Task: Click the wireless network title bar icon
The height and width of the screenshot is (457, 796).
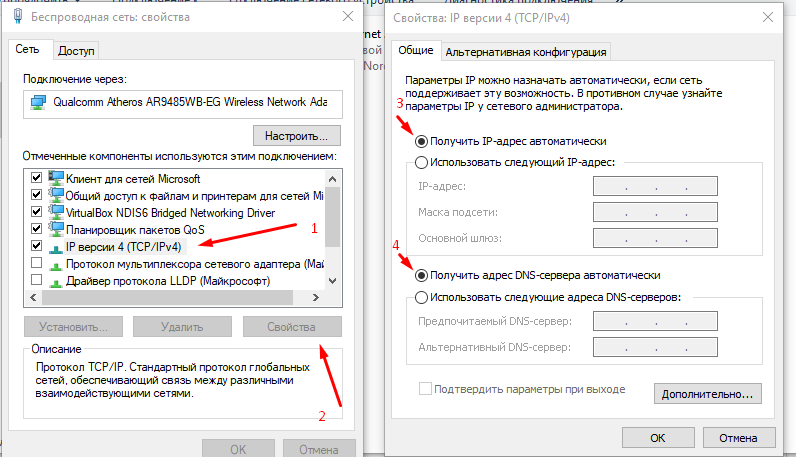Action: [x=18, y=16]
